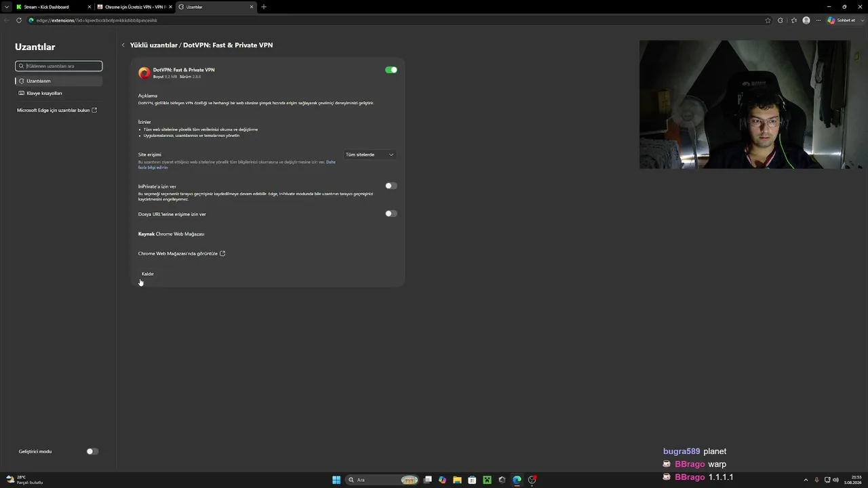The height and width of the screenshot is (488, 868).
Task: Show hidden system tray icons
Action: click(x=806, y=480)
